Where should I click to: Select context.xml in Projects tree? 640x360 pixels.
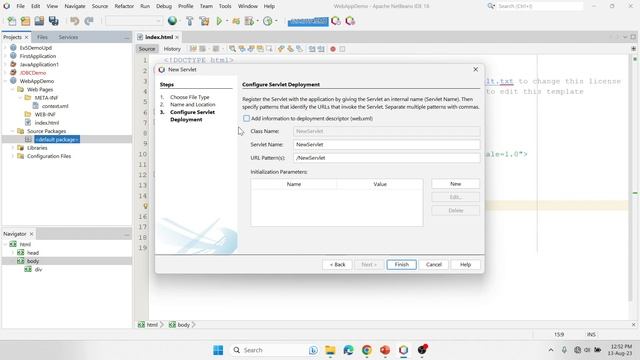point(55,106)
